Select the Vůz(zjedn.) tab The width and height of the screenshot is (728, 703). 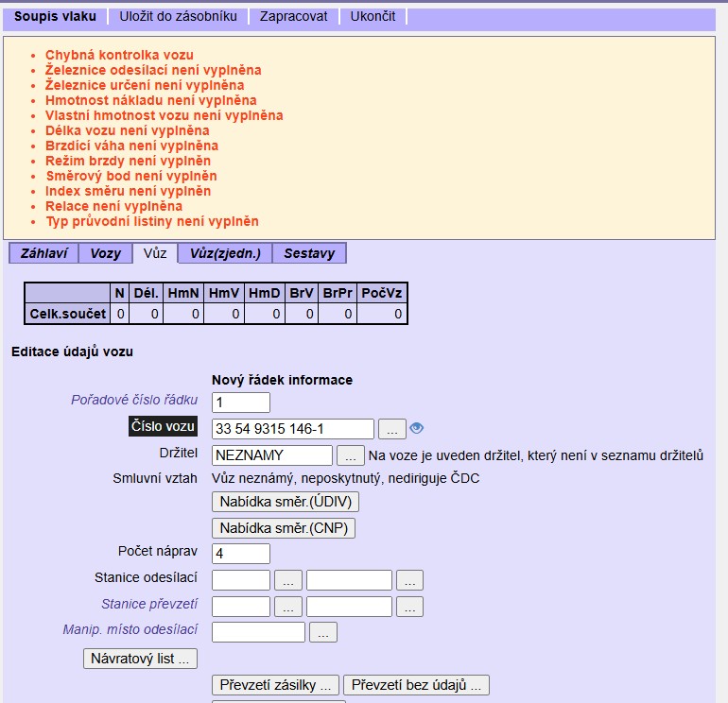click(x=225, y=253)
